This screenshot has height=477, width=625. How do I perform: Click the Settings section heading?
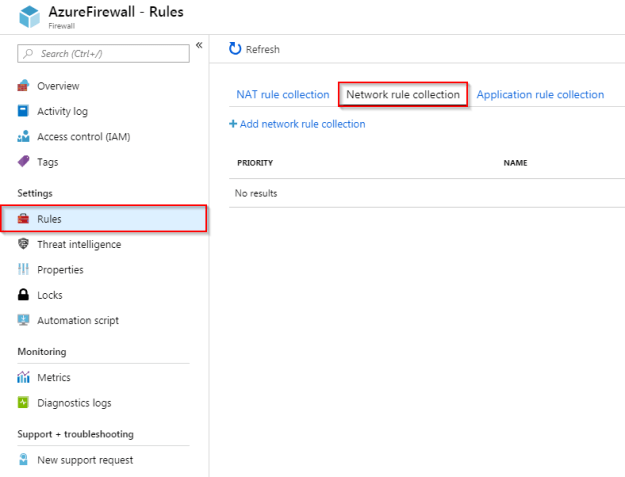pos(35,193)
